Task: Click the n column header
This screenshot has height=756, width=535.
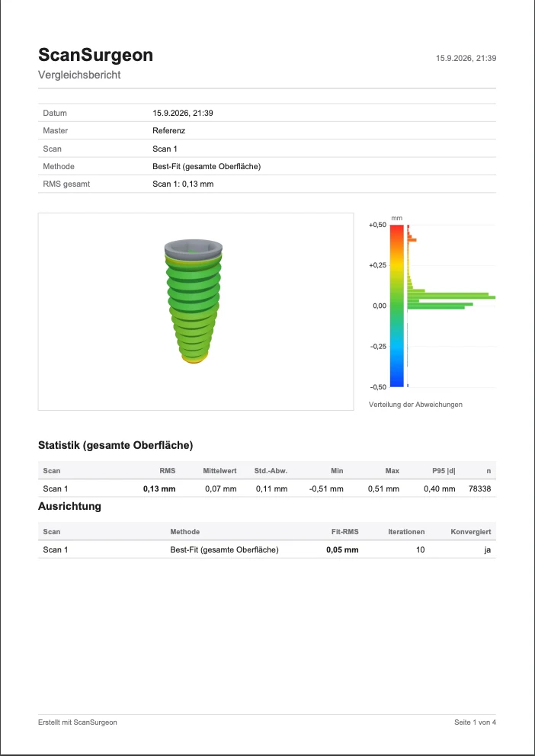Action: coord(489,471)
